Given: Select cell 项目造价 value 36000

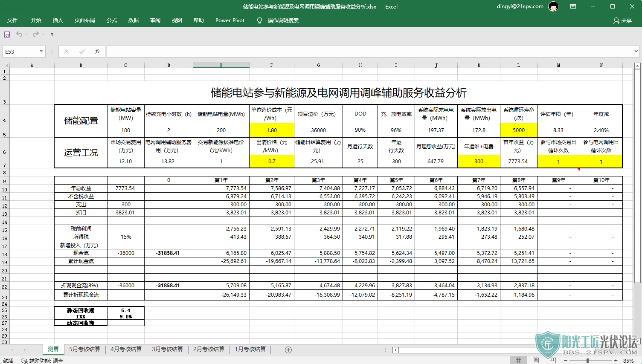Looking at the screenshot, I should [x=318, y=130].
